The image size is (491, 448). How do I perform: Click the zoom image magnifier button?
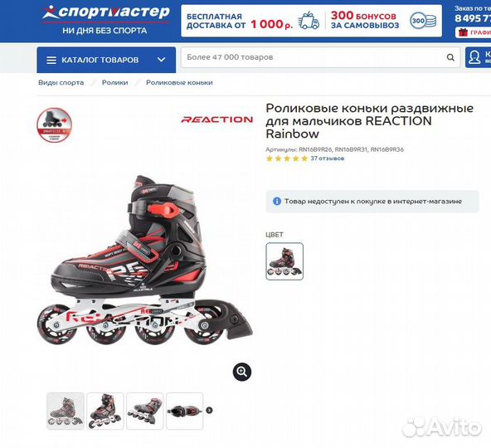click(x=242, y=372)
